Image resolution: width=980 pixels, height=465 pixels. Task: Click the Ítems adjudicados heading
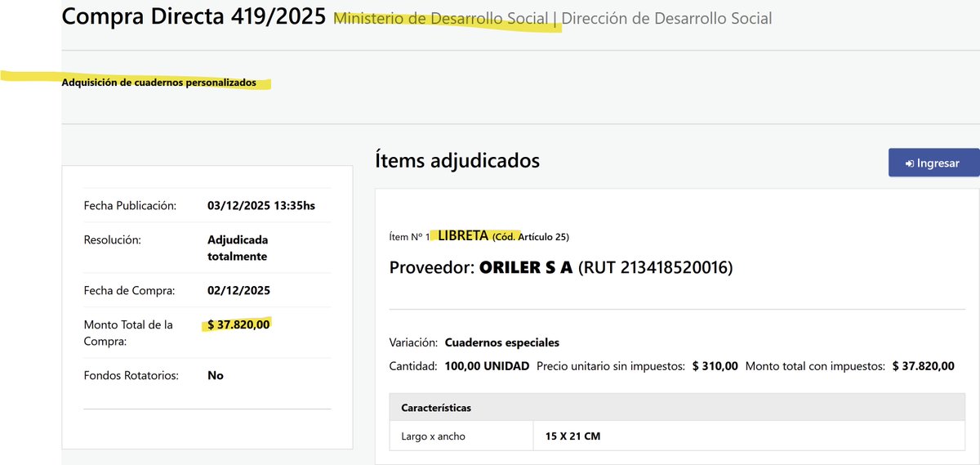click(x=457, y=160)
